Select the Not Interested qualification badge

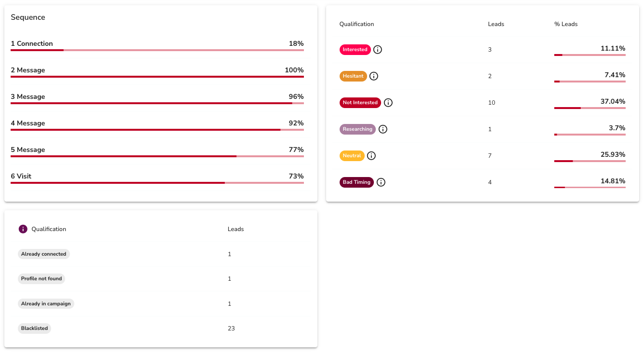tap(360, 103)
